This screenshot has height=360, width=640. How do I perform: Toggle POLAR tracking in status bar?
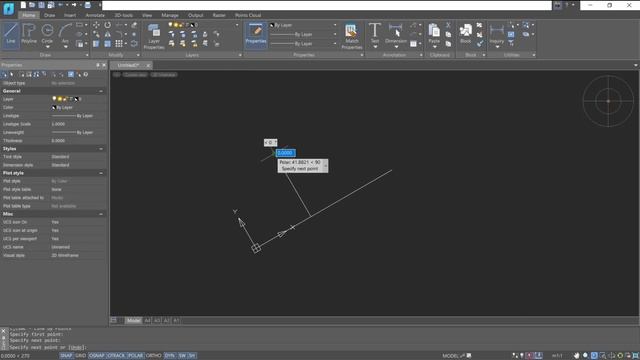(x=136, y=356)
